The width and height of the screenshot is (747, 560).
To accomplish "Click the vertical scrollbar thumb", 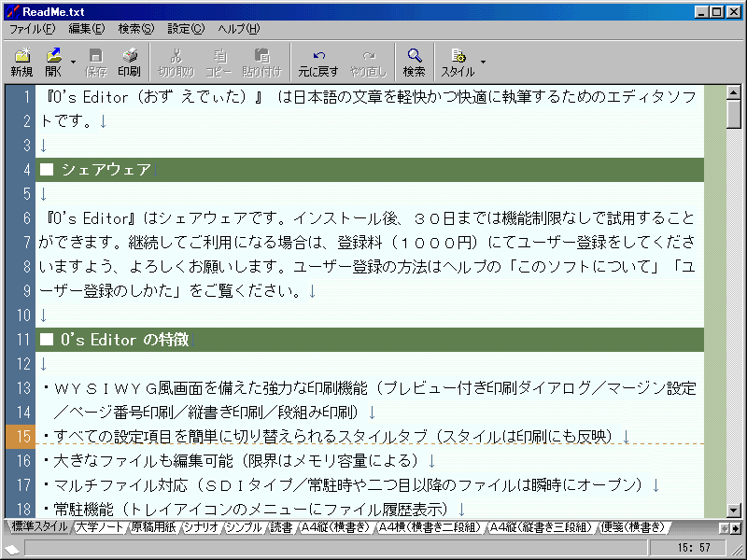I will (x=734, y=114).
